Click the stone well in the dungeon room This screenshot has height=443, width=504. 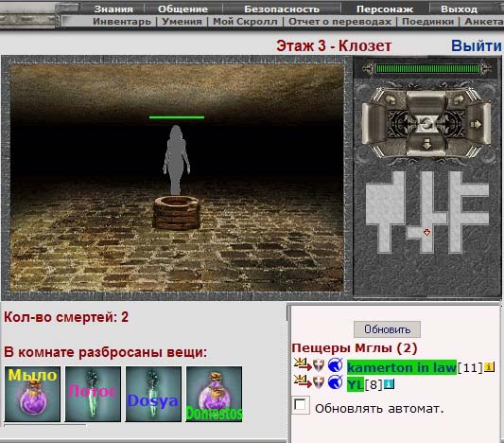pos(177,212)
